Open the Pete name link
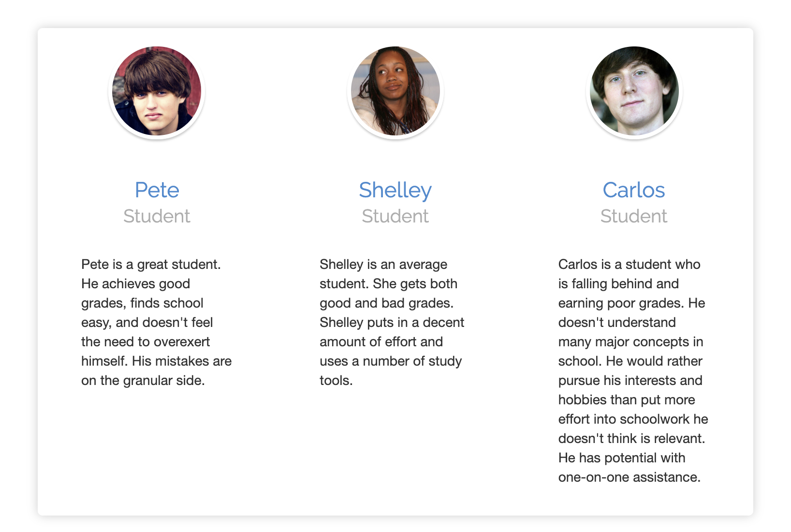Viewport: 791px width, 532px height. [157, 190]
